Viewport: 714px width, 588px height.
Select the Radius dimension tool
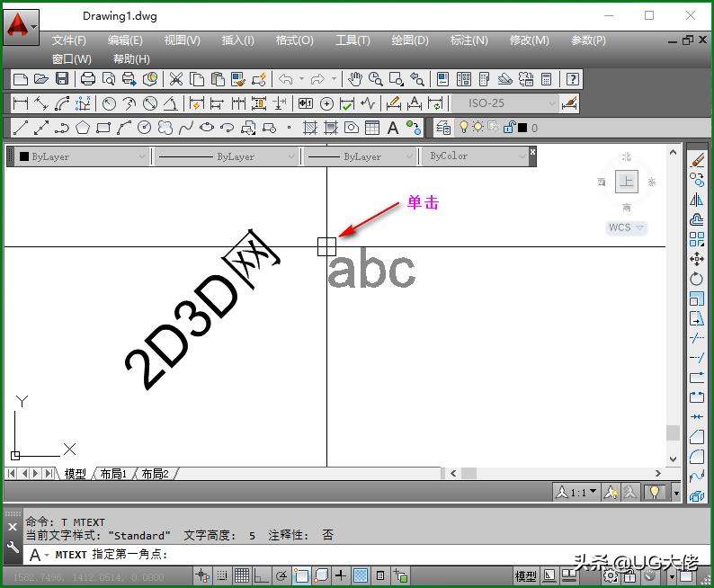coord(109,103)
